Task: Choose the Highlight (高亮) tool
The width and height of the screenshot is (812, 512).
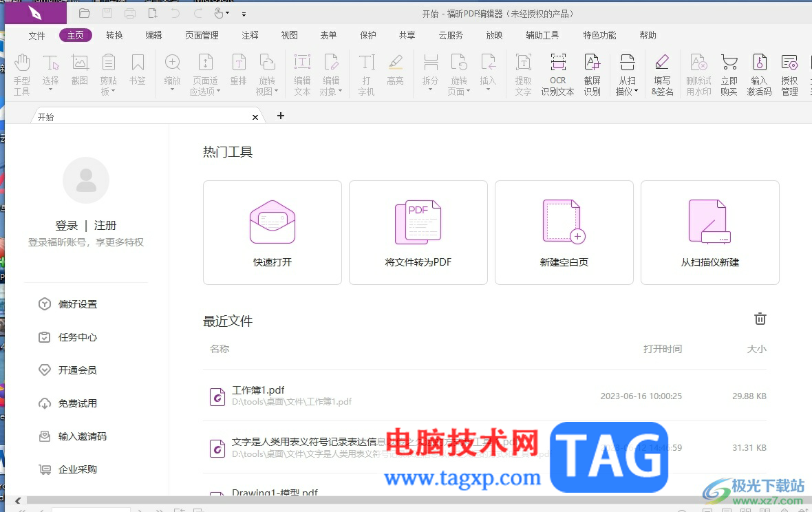Action: coord(396,70)
